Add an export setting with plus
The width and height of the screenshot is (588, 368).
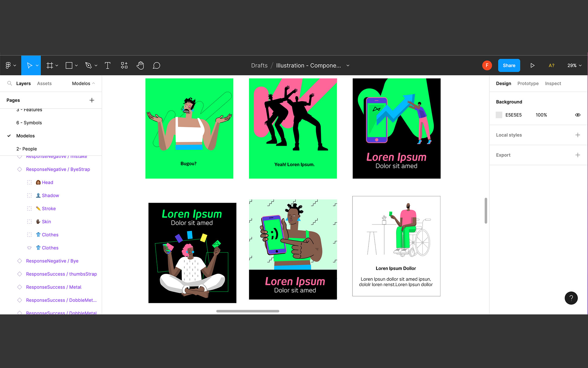[x=578, y=155]
